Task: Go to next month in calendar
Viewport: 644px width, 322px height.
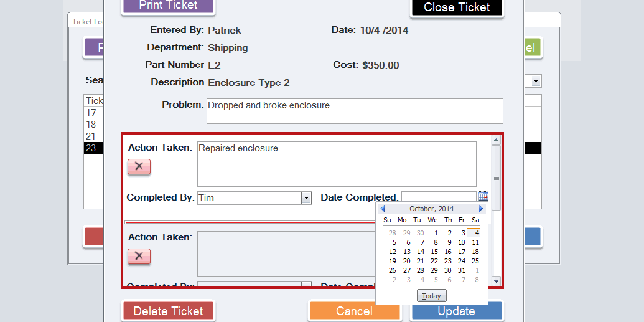Action: click(481, 209)
